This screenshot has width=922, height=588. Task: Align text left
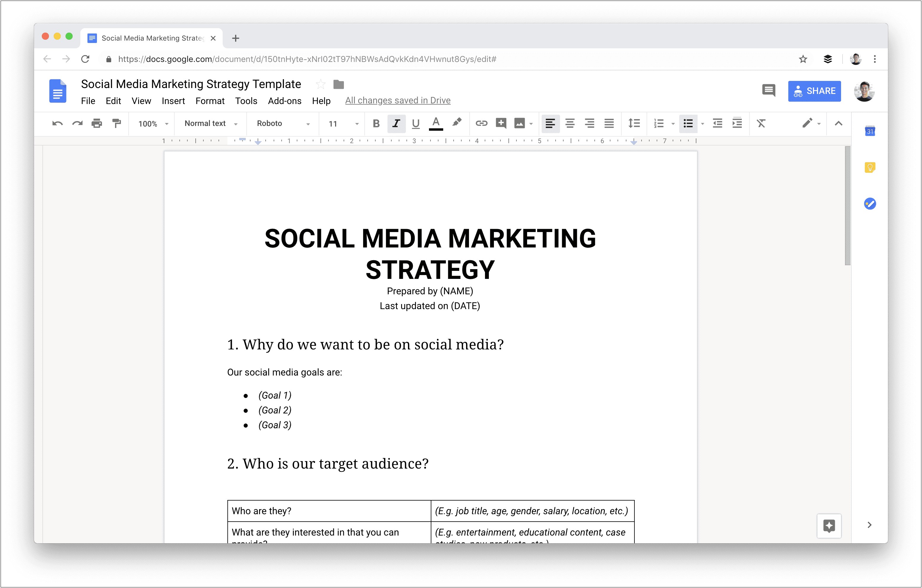pyautogui.click(x=550, y=123)
